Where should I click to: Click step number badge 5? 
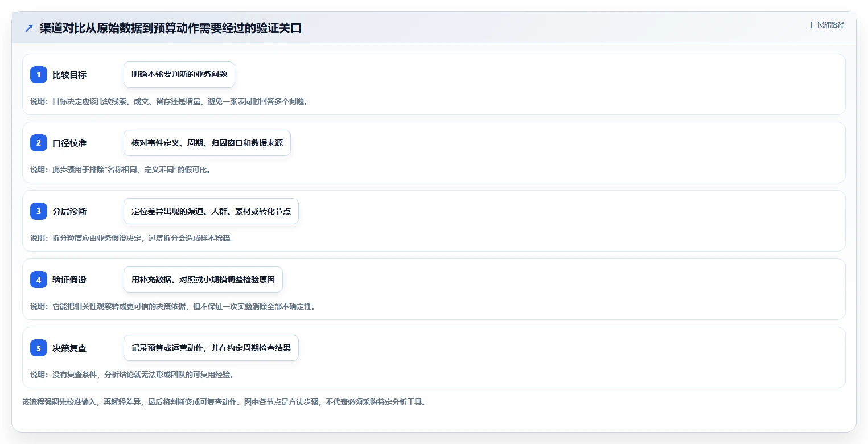pyautogui.click(x=39, y=348)
